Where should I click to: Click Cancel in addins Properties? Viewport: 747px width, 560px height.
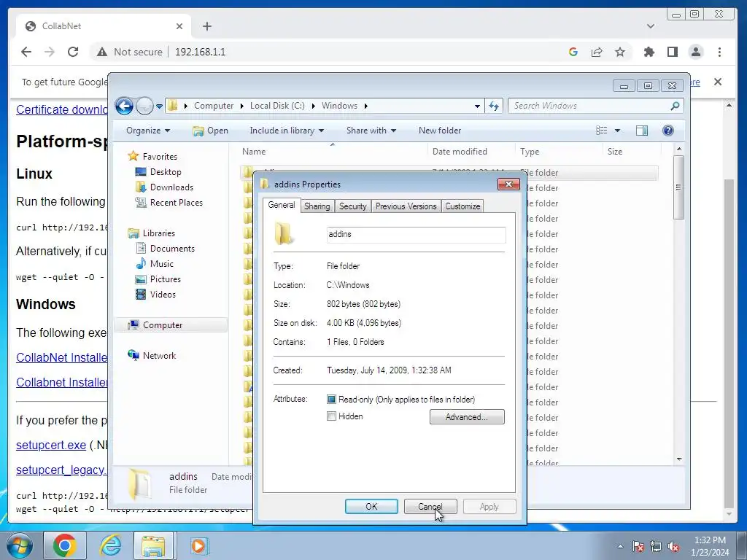click(x=430, y=507)
